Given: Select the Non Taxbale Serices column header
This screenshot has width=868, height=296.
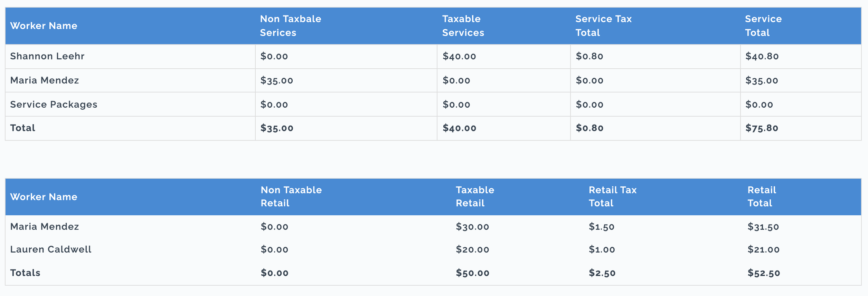Looking at the screenshot, I should click(291, 26).
